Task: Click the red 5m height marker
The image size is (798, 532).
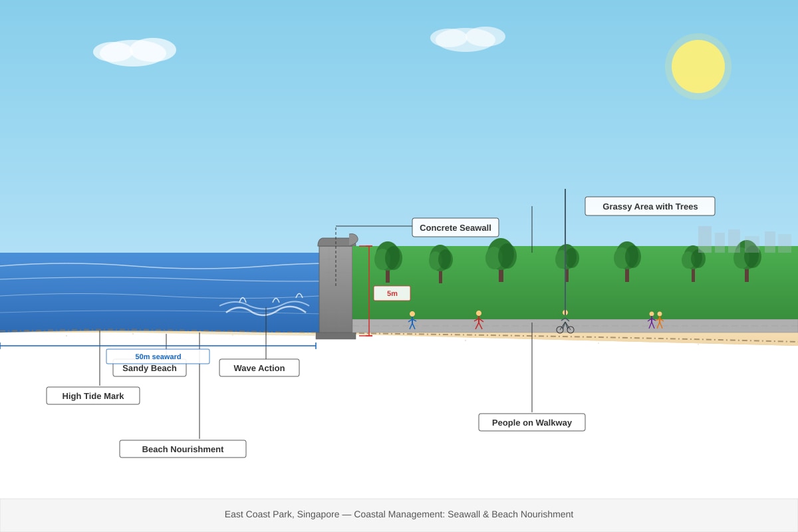Action: [x=392, y=293]
